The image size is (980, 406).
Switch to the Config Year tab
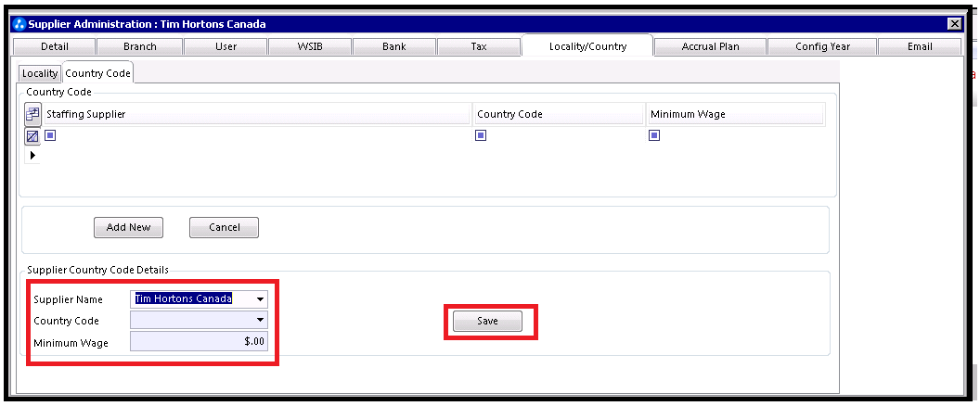pos(822,47)
